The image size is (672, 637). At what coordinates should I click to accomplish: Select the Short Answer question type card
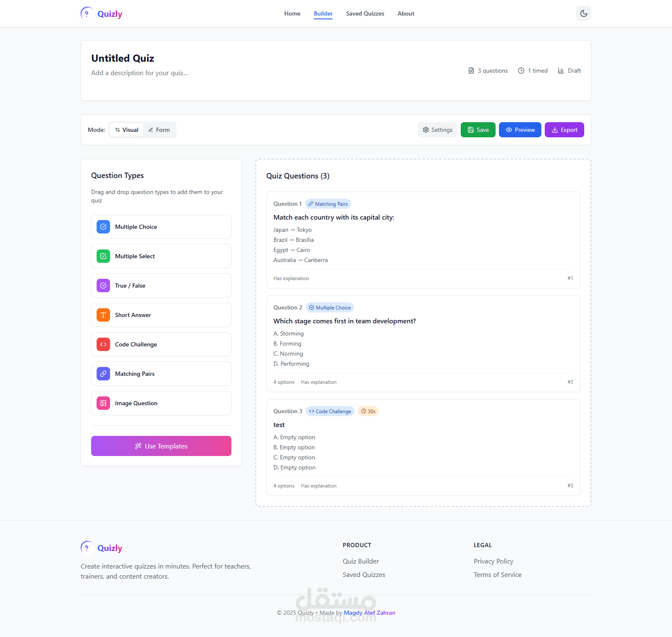tap(161, 315)
